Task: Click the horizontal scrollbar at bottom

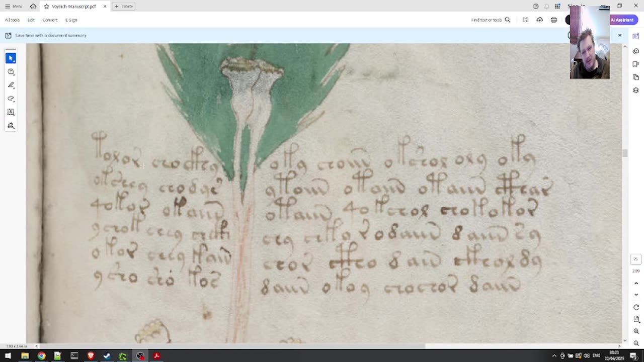Action: 231,346
